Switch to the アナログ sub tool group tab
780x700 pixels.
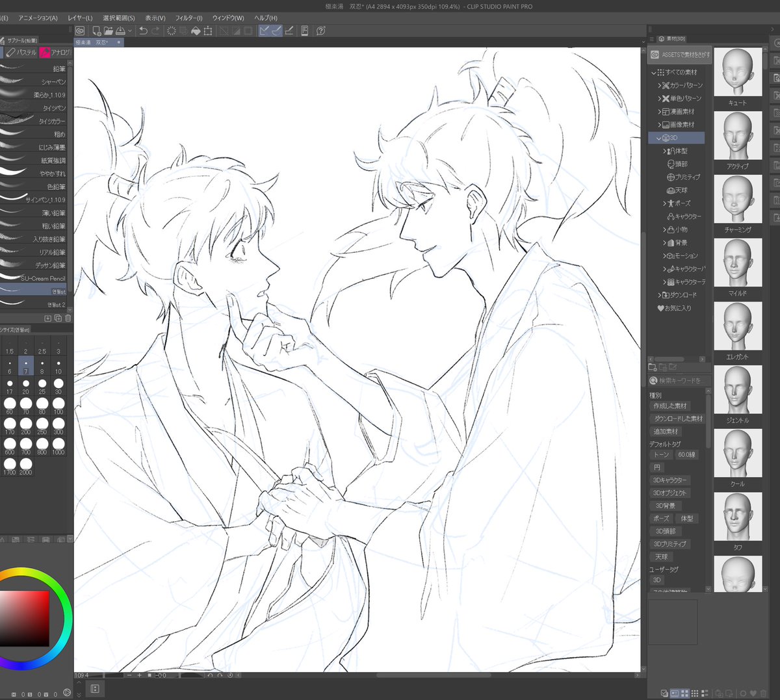pyautogui.click(x=55, y=52)
